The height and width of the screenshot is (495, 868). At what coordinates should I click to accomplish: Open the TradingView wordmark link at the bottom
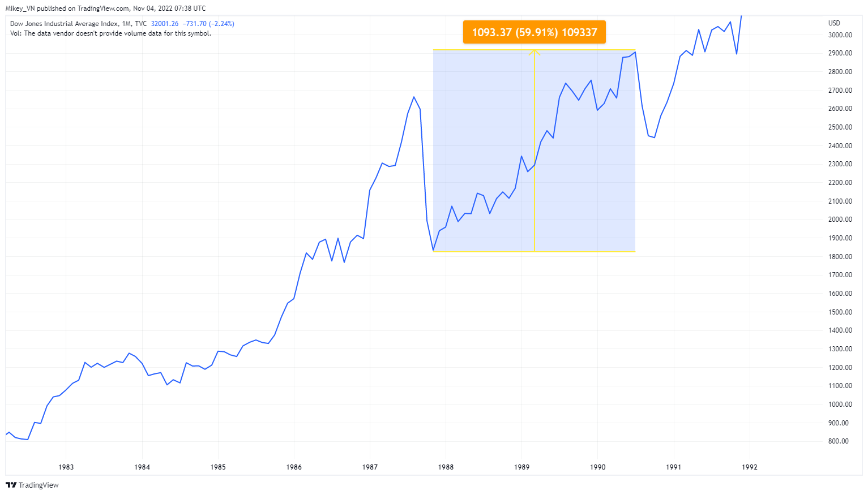click(39, 485)
